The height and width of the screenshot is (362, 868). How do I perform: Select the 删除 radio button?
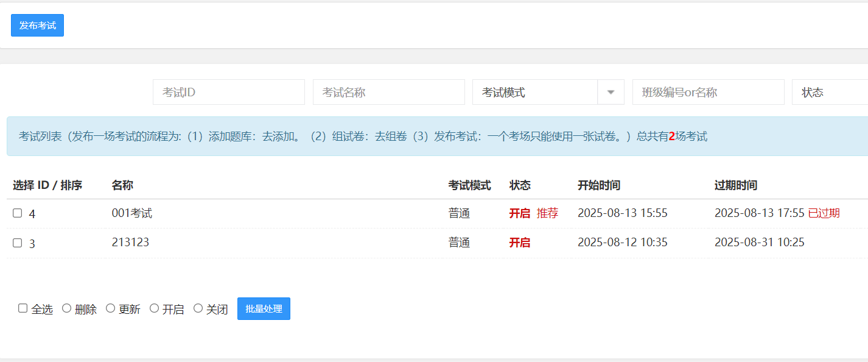(x=67, y=308)
